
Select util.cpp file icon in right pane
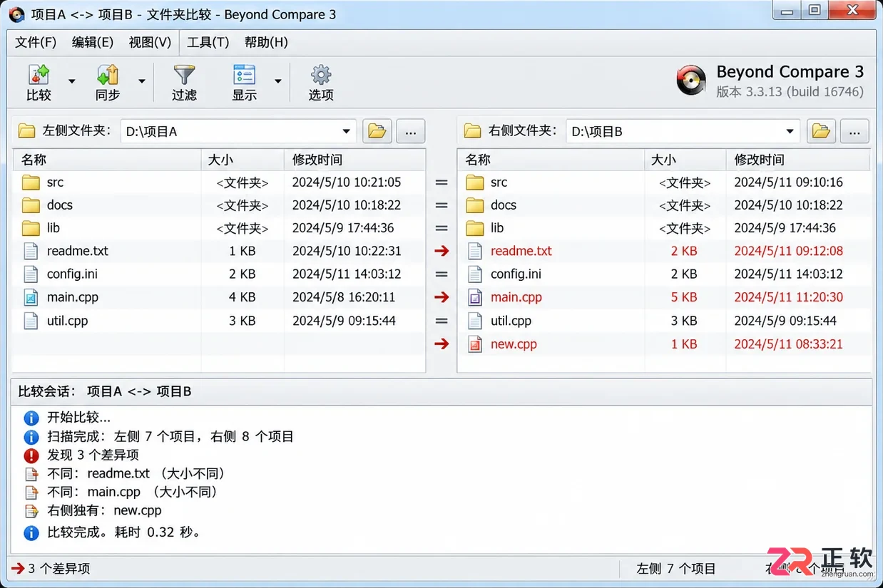coord(475,321)
